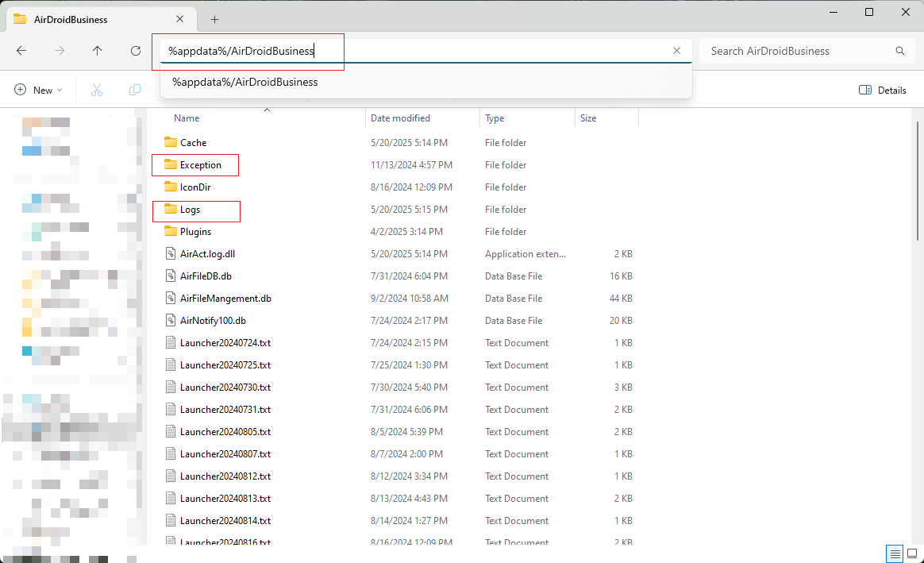
Task: Maximize the File Explorer window
Action: pos(869,12)
